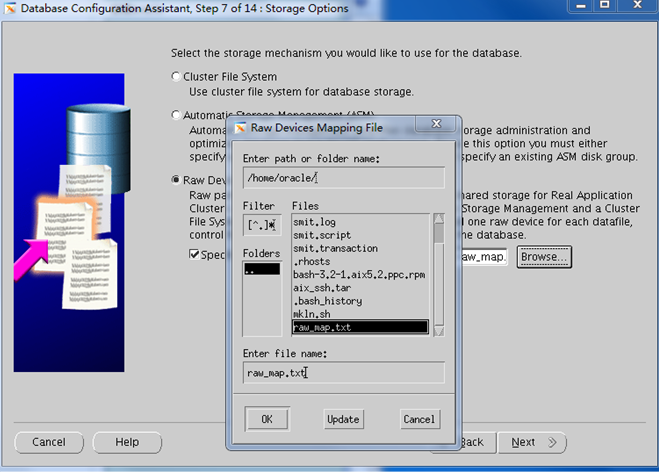Select .rhosts in Files list
The image size is (659, 472).
(x=360, y=261)
